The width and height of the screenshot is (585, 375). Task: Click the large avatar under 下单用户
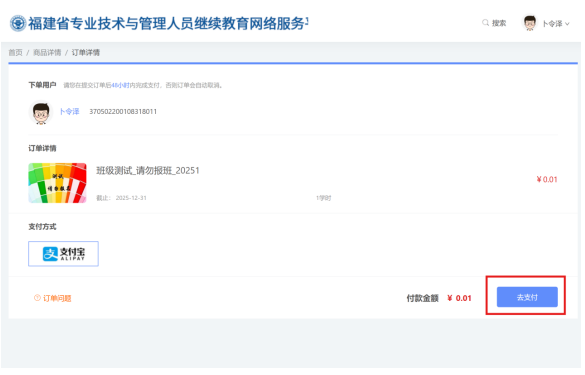(x=41, y=112)
